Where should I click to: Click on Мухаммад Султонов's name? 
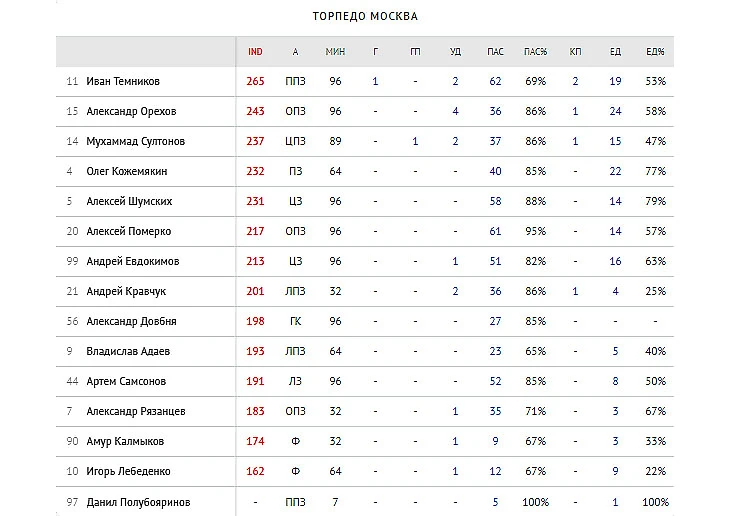136,142
